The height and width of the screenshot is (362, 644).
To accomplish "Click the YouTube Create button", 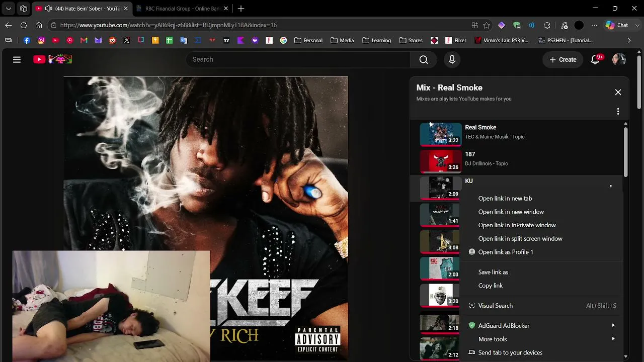I will coord(563,59).
